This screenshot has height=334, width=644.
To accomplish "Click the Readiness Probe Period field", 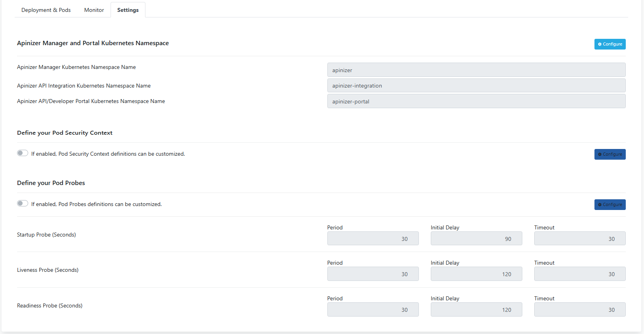I will pos(373,309).
